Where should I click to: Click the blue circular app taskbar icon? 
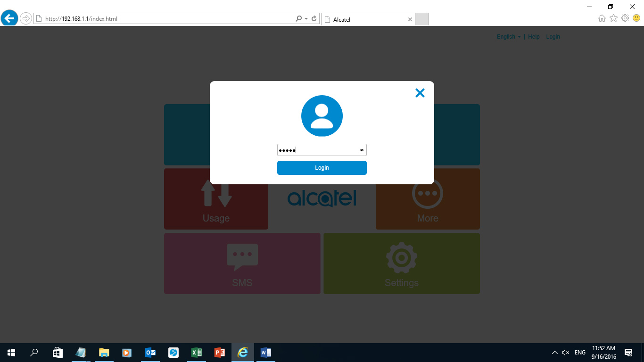(173, 353)
